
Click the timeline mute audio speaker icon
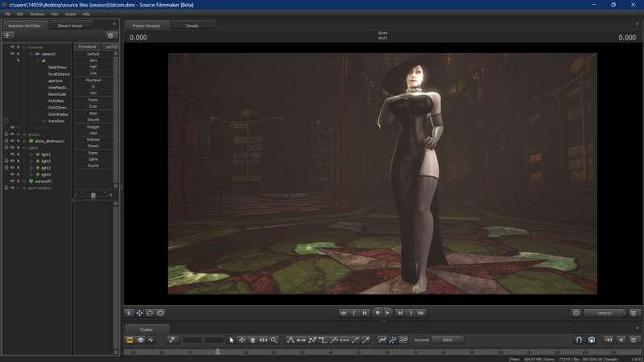[x=621, y=339]
